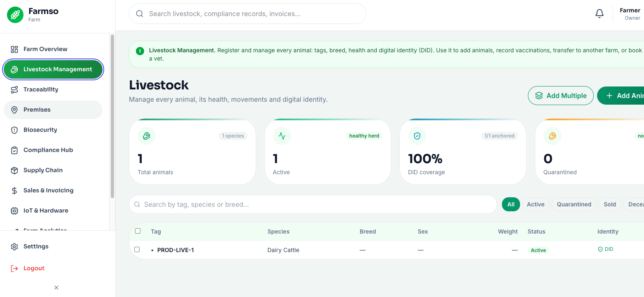The image size is (644, 297).
Task: Toggle the select-all checkbox in the table header
Action: (138, 231)
